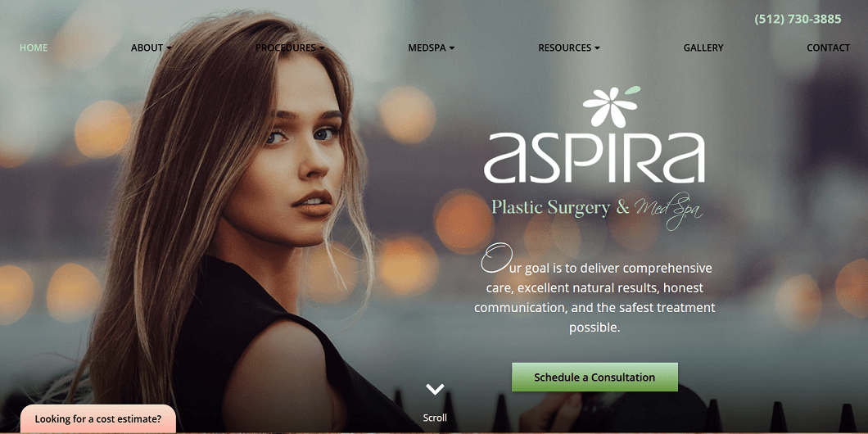Click the Aspira wordmark logo
Viewport: 868px width, 434px height.
594,158
